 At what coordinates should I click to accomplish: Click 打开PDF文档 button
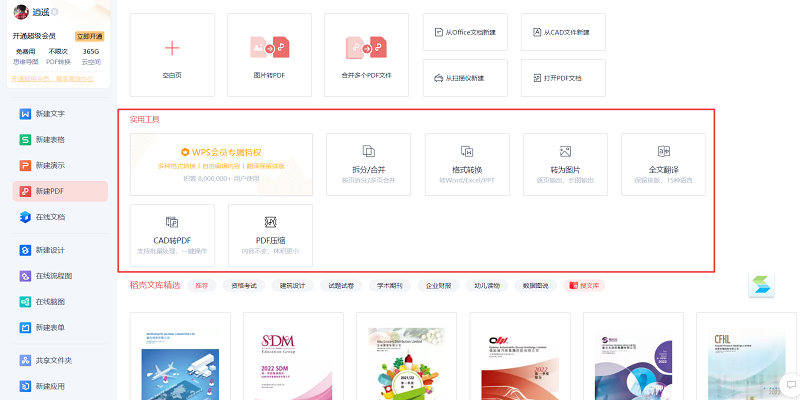[x=563, y=77]
